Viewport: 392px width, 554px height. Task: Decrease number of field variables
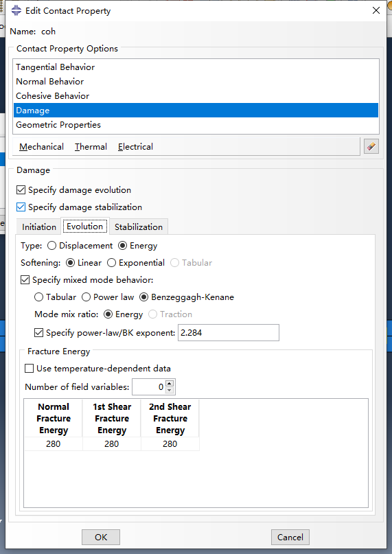pyautogui.click(x=170, y=391)
